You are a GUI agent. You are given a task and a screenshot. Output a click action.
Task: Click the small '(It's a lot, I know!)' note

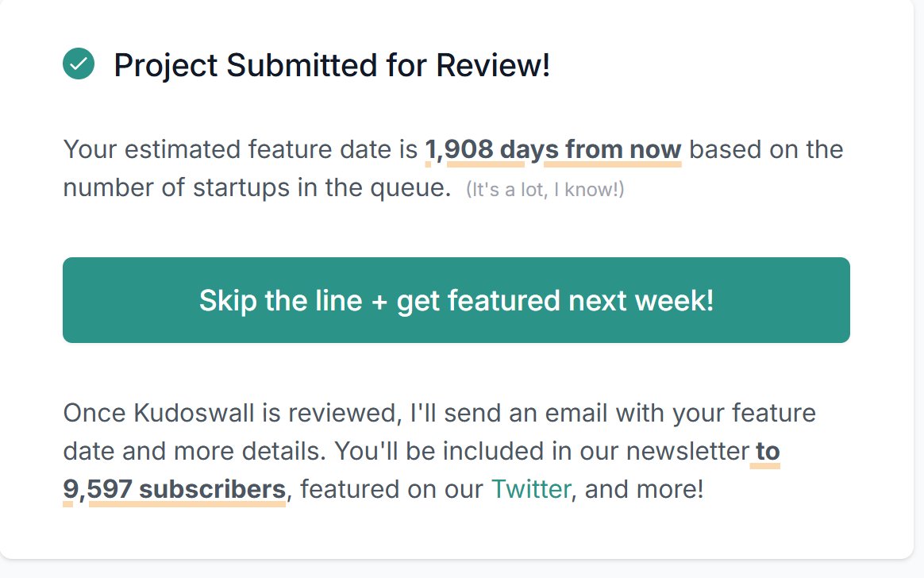pyautogui.click(x=545, y=190)
